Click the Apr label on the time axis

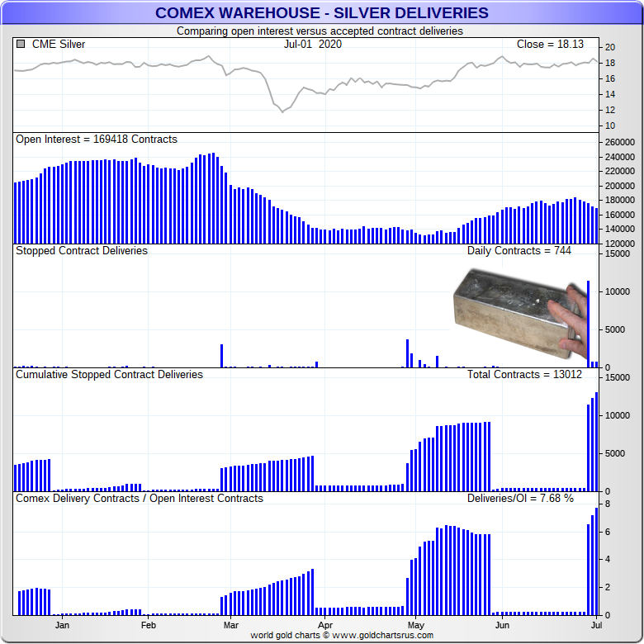(x=325, y=625)
